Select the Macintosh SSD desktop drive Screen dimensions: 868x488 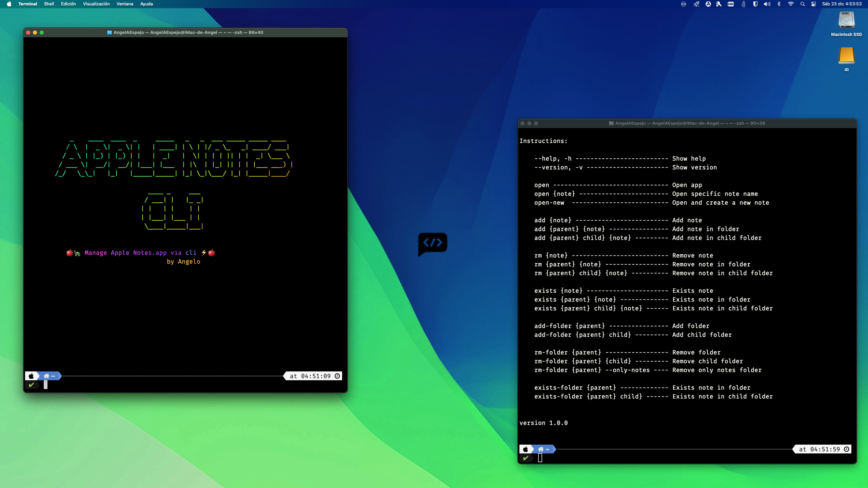(846, 24)
